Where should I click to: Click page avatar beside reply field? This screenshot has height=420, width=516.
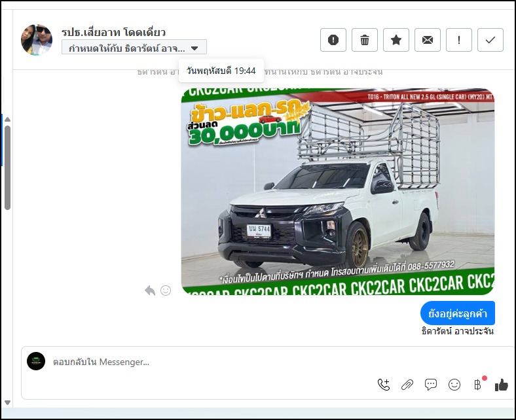(x=36, y=361)
